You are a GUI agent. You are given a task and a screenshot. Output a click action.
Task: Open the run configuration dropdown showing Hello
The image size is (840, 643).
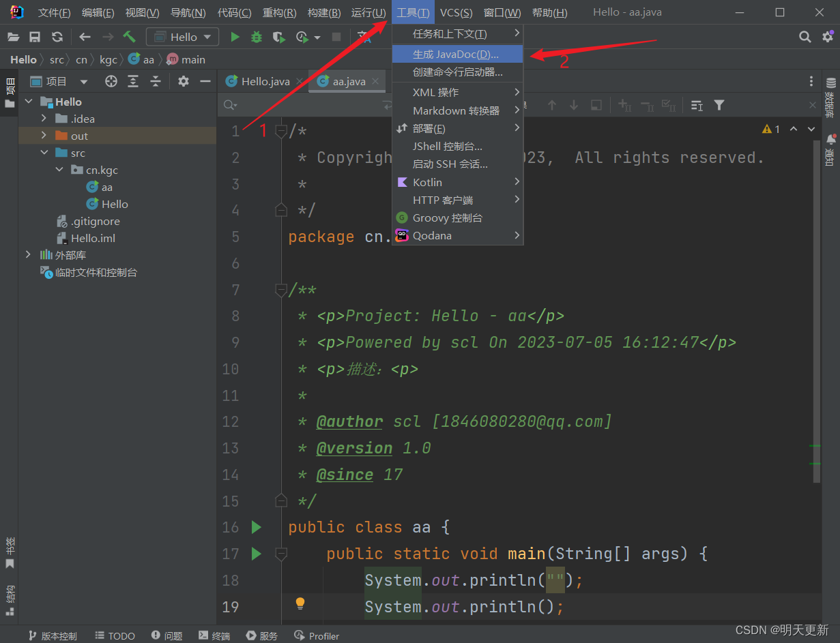coord(182,37)
